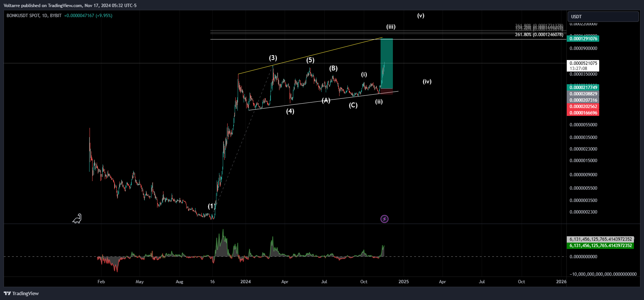Click the 2025 label on time axis
The width and height of the screenshot is (644, 300).
(404, 282)
